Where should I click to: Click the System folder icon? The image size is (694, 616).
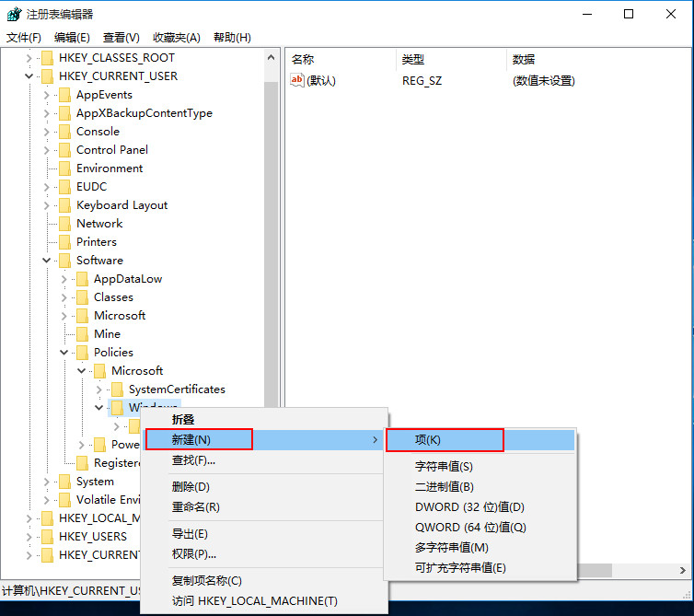[x=65, y=482]
